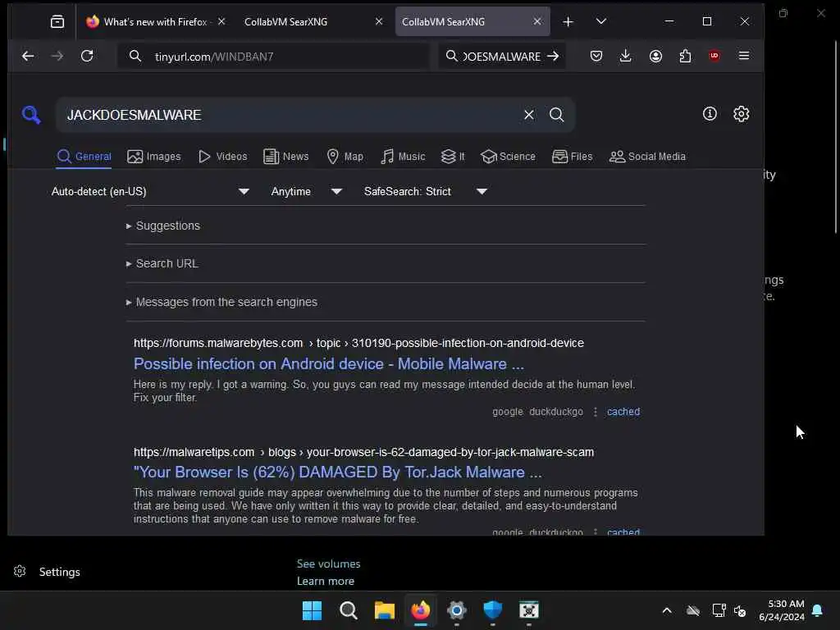Expand Messages from the search engines
This screenshot has width=840, height=630.
[221, 302]
